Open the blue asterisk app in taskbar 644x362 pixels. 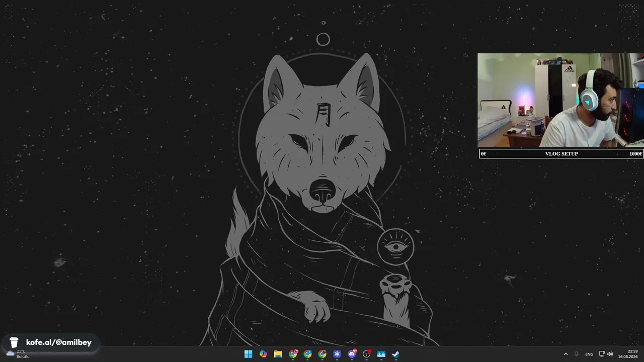coord(337,354)
